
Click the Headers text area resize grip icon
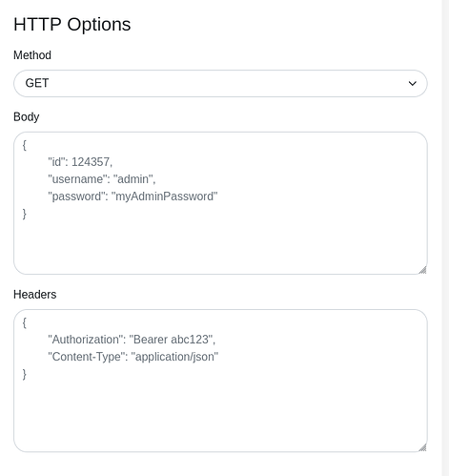pyautogui.click(x=422, y=447)
